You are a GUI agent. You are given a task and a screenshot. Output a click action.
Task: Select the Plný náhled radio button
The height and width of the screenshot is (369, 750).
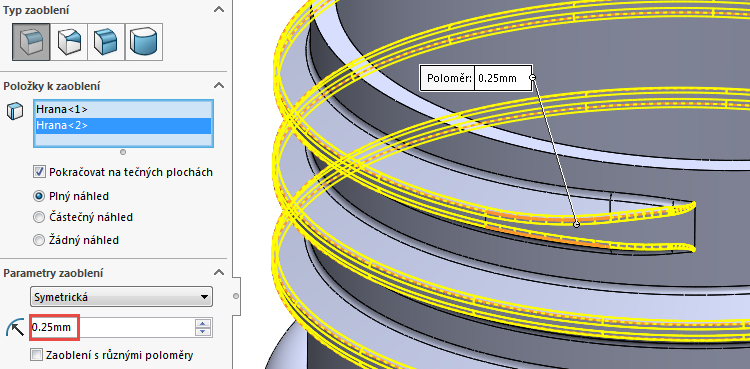(39, 196)
